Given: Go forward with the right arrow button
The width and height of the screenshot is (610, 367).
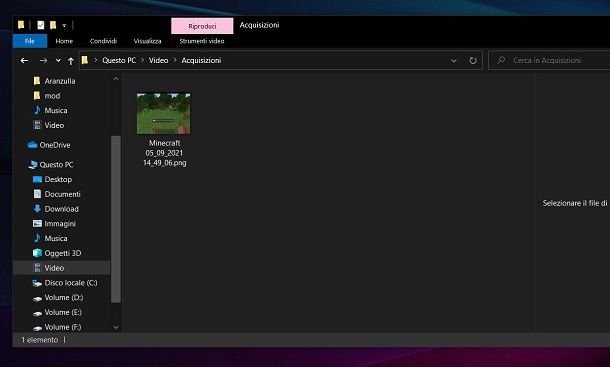Looking at the screenshot, I should [x=44, y=60].
